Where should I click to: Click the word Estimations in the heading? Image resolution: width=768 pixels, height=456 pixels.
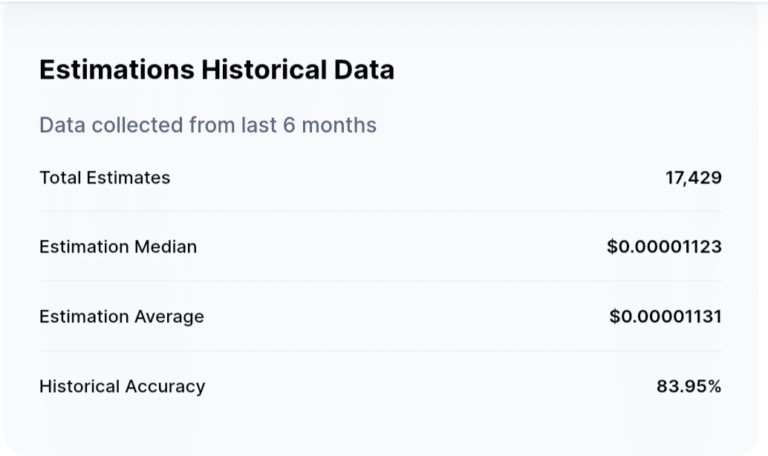117,70
